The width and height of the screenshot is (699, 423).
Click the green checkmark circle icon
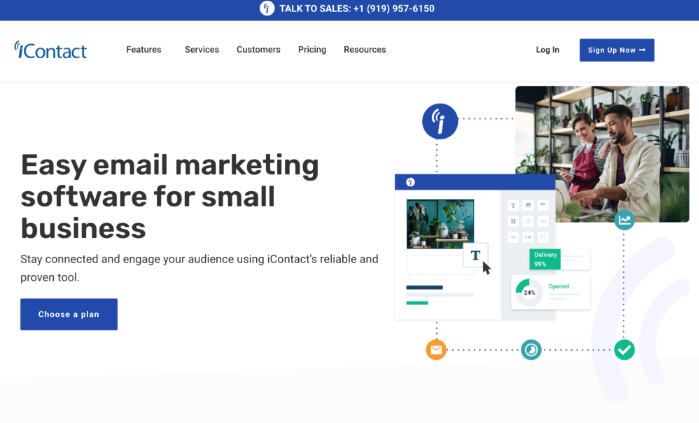(624, 349)
